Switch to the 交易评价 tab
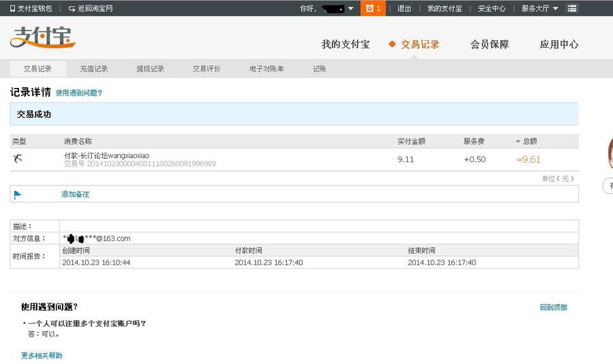Image resolution: width=613 pixels, height=364 pixels. click(207, 69)
